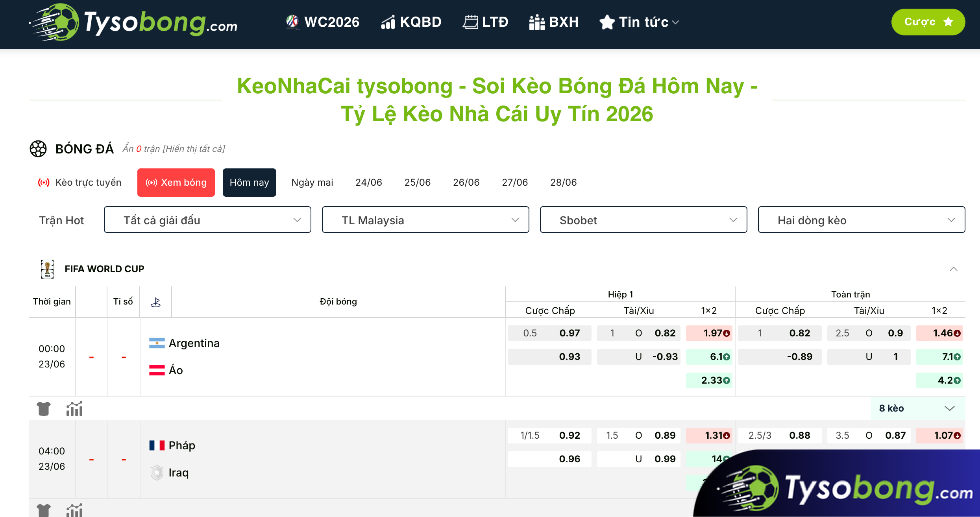Open the LTĐ schedule menu
This screenshot has height=517, width=980.
(x=485, y=22)
